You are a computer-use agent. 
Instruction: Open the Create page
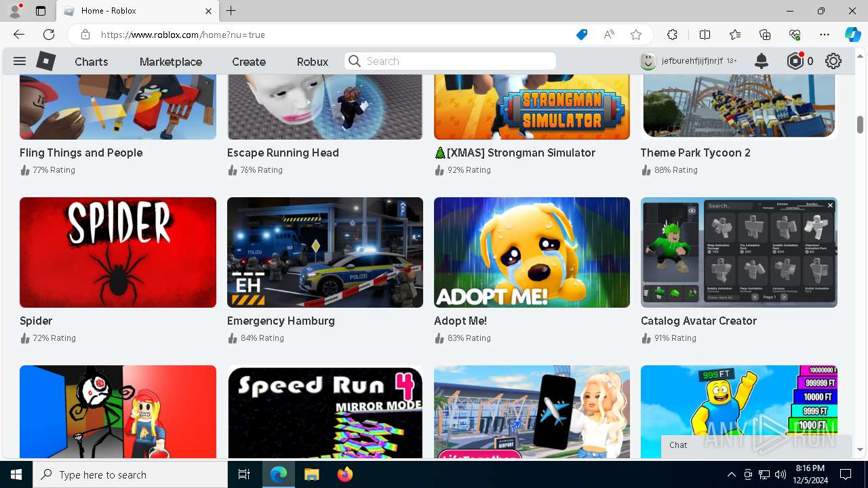pyautogui.click(x=249, y=62)
